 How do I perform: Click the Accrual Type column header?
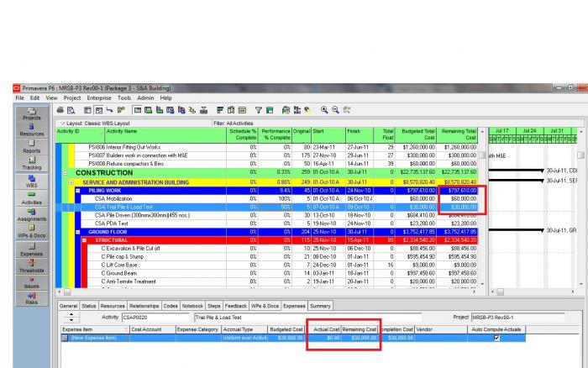pos(244,329)
